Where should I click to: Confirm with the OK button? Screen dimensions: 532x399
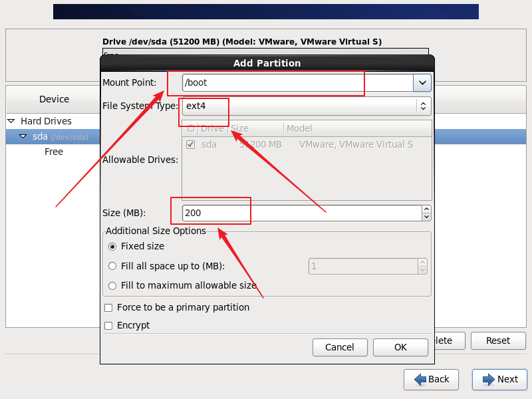[x=401, y=347]
